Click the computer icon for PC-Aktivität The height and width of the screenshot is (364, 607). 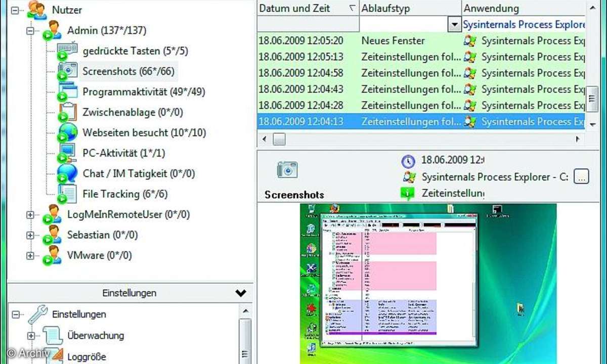(x=68, y=153)
